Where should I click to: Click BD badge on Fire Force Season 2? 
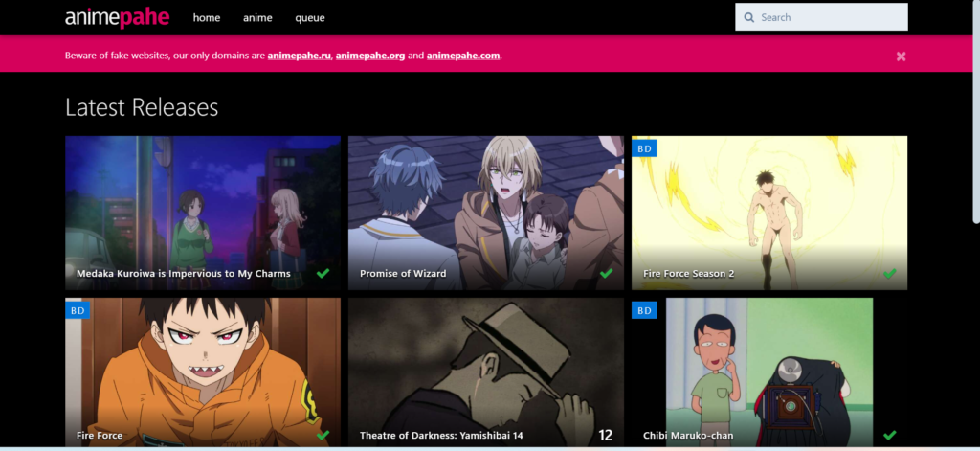(x=644, y=148)
